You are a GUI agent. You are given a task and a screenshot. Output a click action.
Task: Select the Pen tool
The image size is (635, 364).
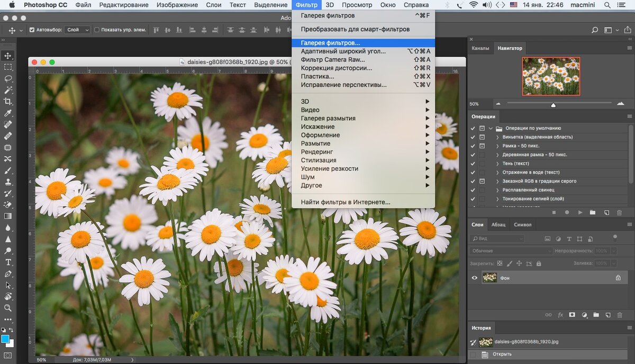(8, 274)
